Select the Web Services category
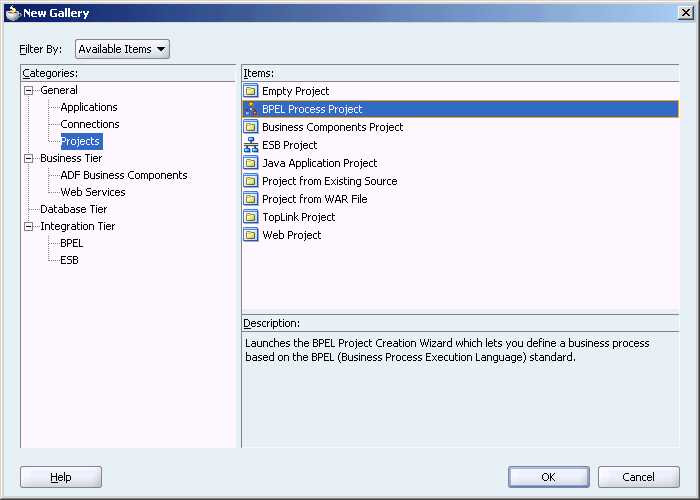 [93, 192]
